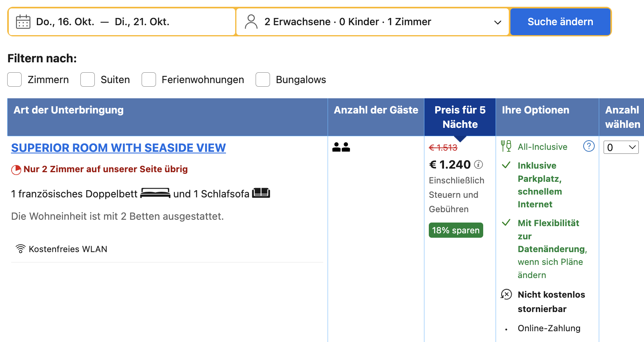Open Superior Room with Seaside View link

coord(118,148)
